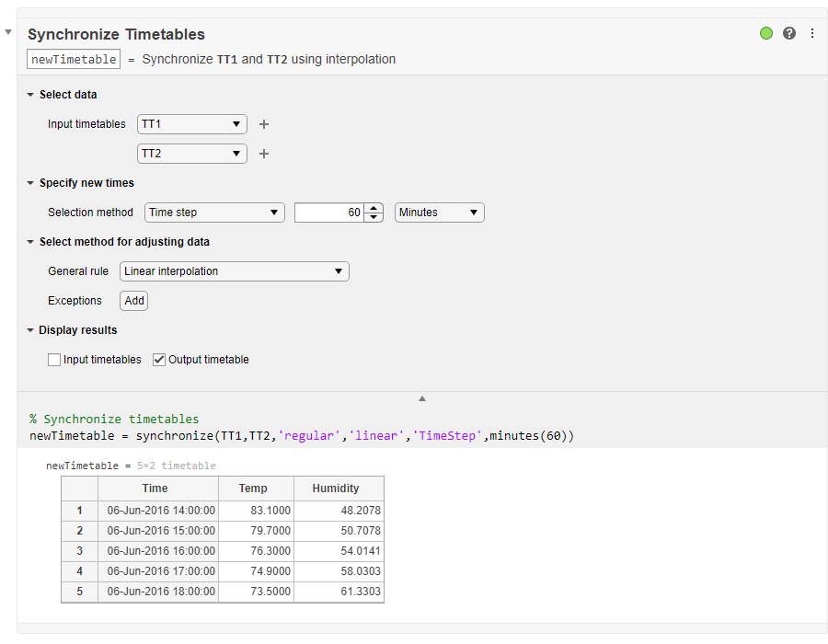The height and width of the screenshot is (644, 828).
Task: Change time units using the Minutes dropdown
Action: click(439, 213)
